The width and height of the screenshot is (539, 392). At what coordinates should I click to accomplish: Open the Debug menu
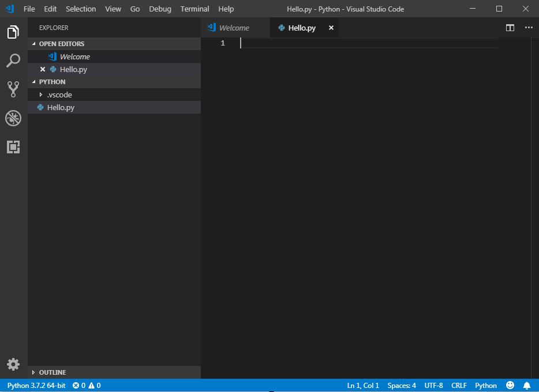(x=160, y=9)
